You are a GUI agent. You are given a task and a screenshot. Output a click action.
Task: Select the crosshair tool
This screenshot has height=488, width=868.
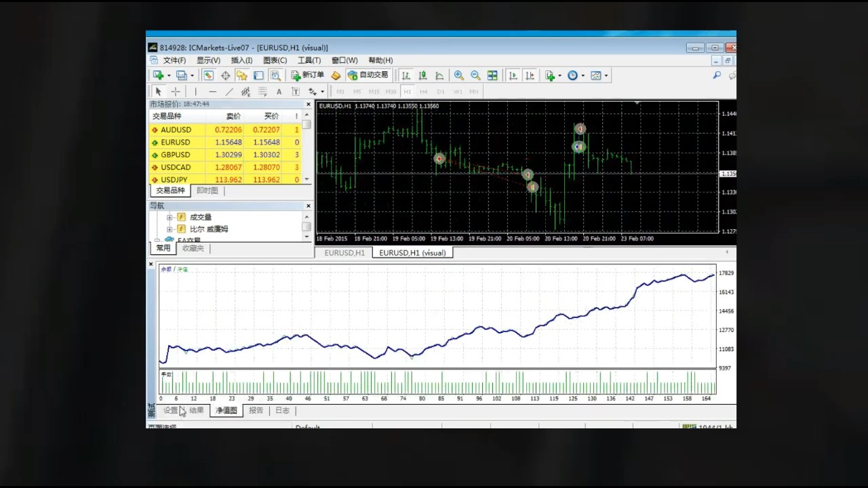click(x=176, y=91)
